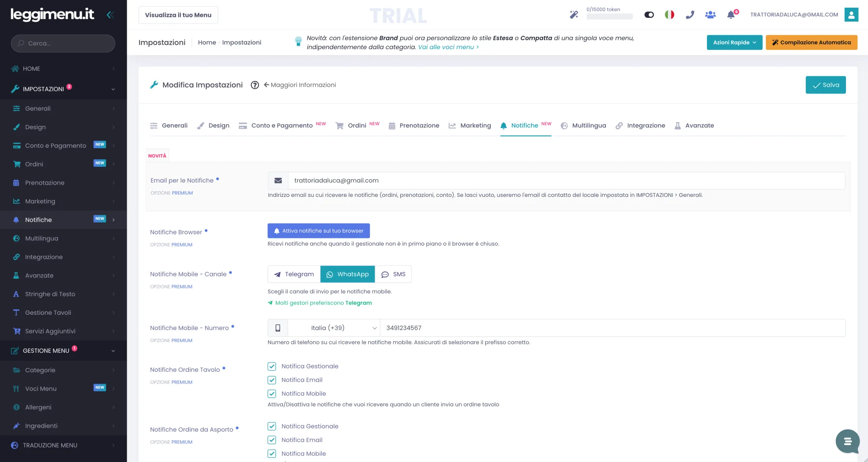Open the magic wand AI tool icon

[574, 15]
